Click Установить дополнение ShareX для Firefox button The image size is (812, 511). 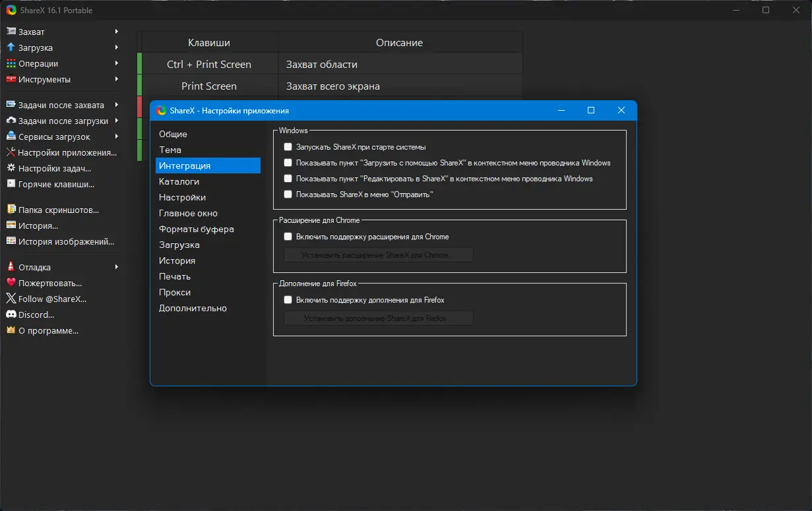(x=378, y=318)
